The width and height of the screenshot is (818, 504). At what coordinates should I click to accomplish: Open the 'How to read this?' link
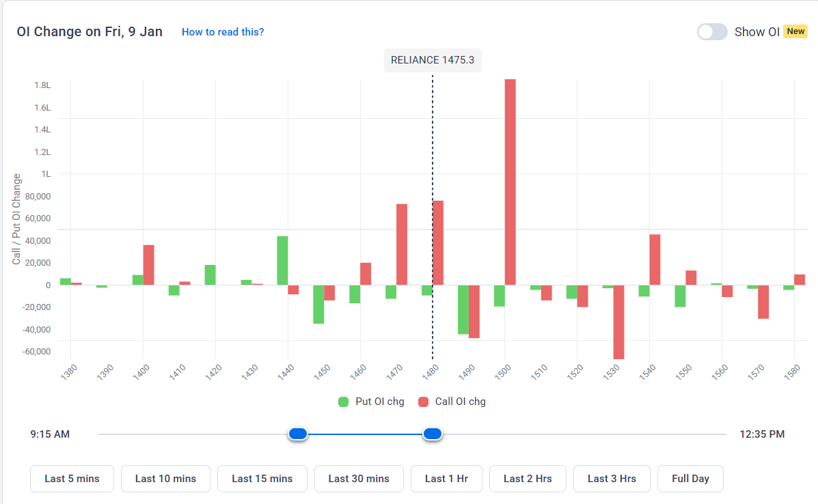tap(223, 32)
